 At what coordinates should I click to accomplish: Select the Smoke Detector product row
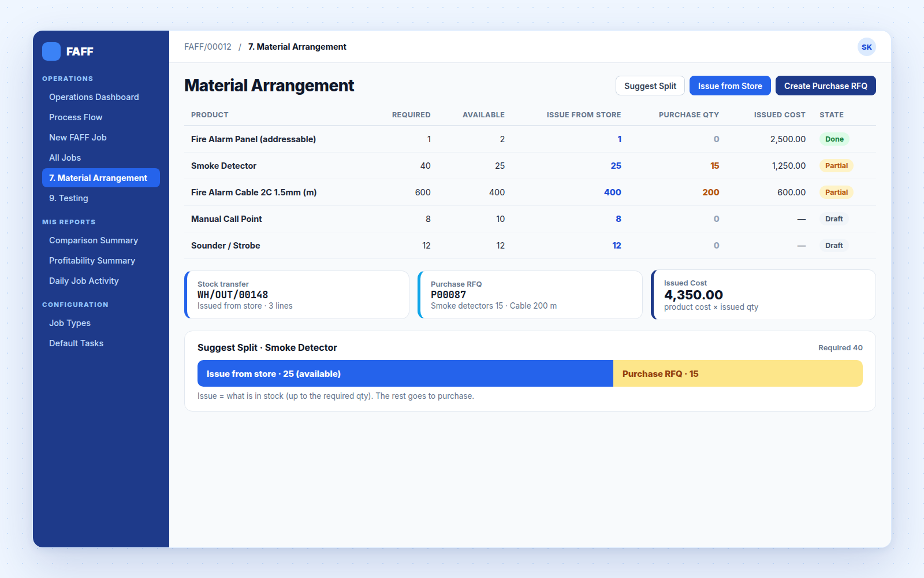530,166
